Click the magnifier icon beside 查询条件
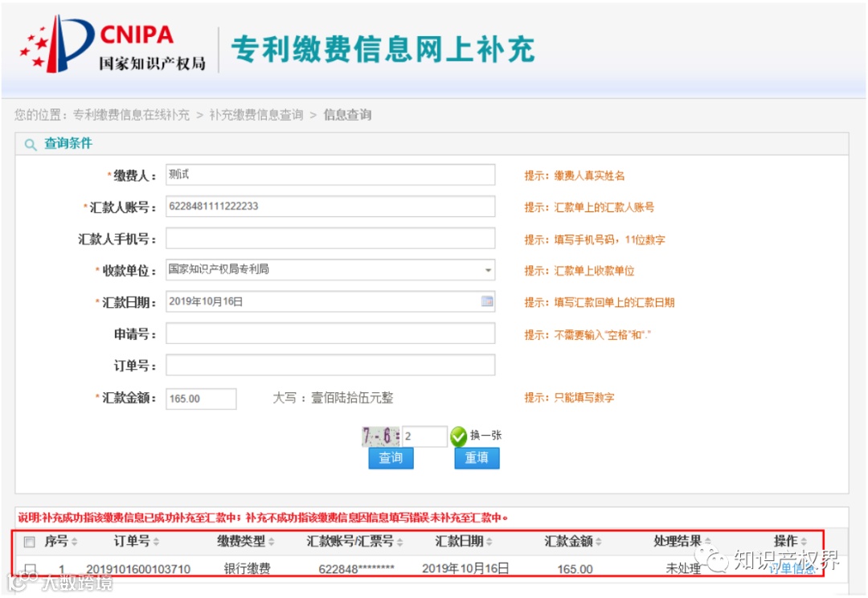The width and height of the screenshot is (868, 598). click(31, 145)
